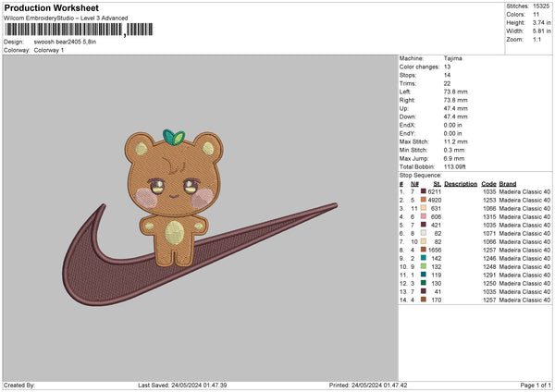Click the 'EndY:' value '0.00 in'
Viewport: 555px width, 392px height.
pos(452,133)
